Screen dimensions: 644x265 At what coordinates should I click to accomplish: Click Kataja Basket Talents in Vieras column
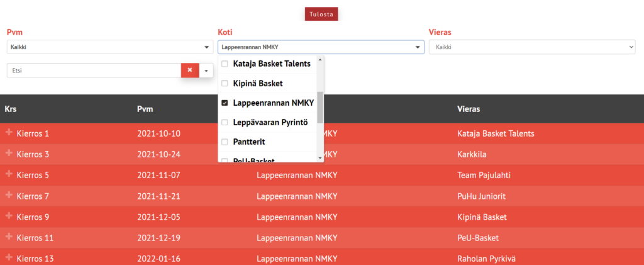[x=496, y=133]
